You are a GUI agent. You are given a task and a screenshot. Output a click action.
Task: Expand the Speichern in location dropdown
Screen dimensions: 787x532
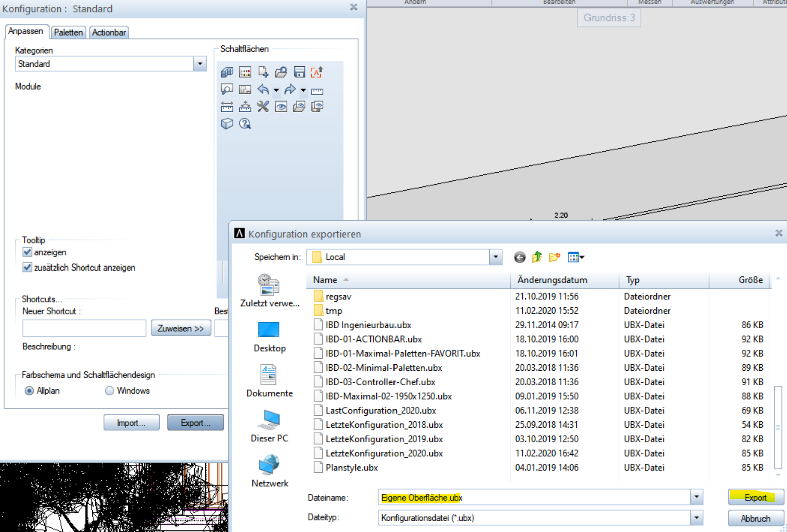click(495, 257)
